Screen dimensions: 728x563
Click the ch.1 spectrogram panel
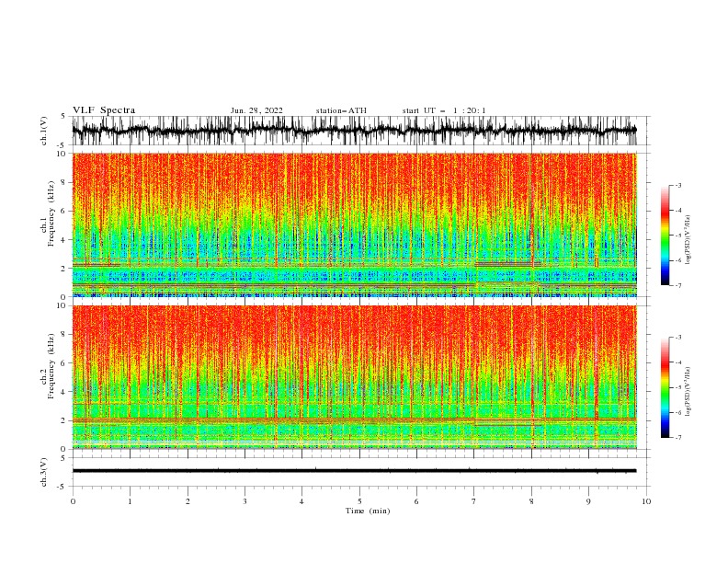tap(355, 224)
